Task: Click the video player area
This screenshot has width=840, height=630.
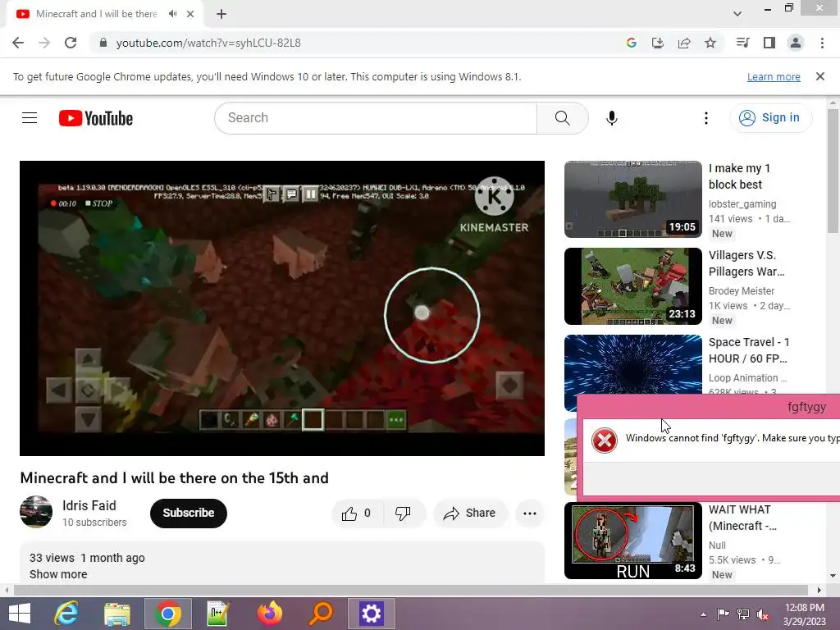Action: pos(282,308)
